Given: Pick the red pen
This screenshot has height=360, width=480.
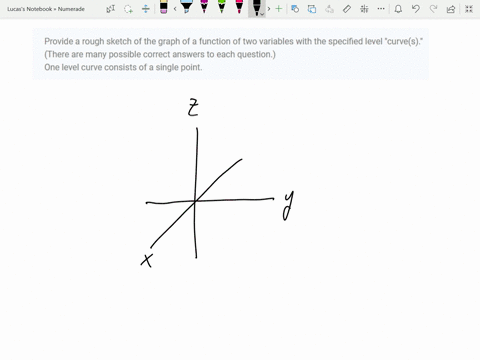Looking at the screenshot, I should coord(239,7).
